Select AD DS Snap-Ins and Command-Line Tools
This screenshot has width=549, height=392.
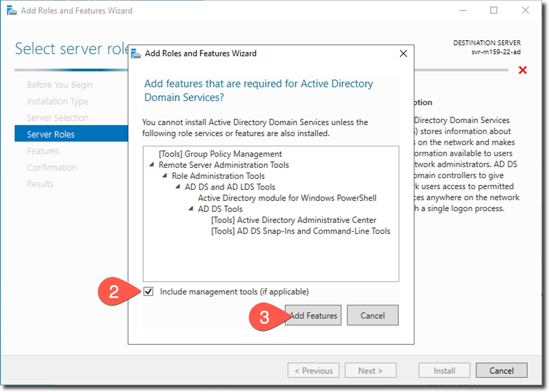click(301, 231)
